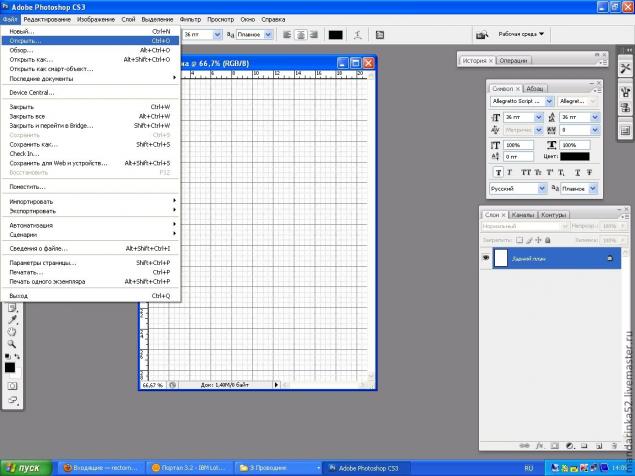The height and width of the screenshot is (476, 635).
Task: Hide the Задний план layer with eye icon
Action: click(x=487, y=258)
